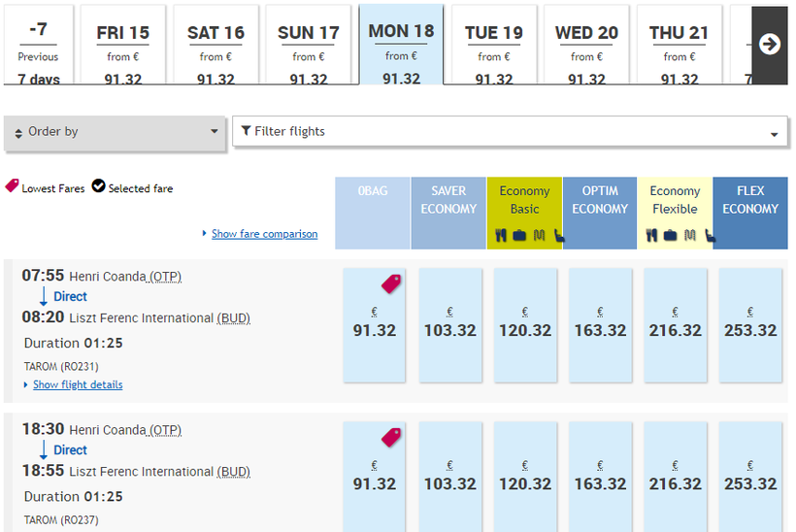Image resolution: width=796 pixels, height=532 pixels.
Task: Click the OTP airport code on the 07:55 flight
Action: click(x=165, y=277)
